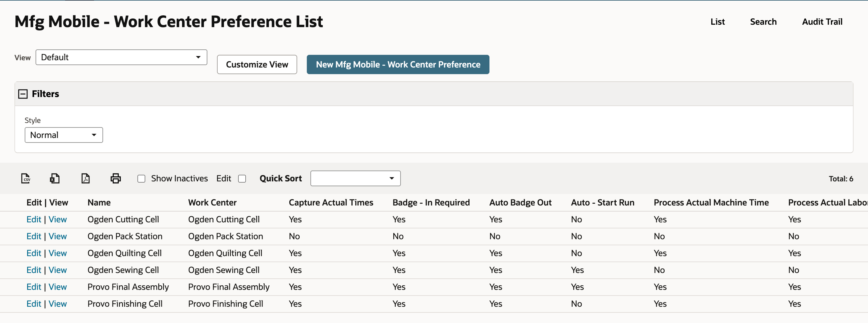Export the list as CSV
Image resolution: width=868 pixels, height=323 pixels.
(26, 178)
